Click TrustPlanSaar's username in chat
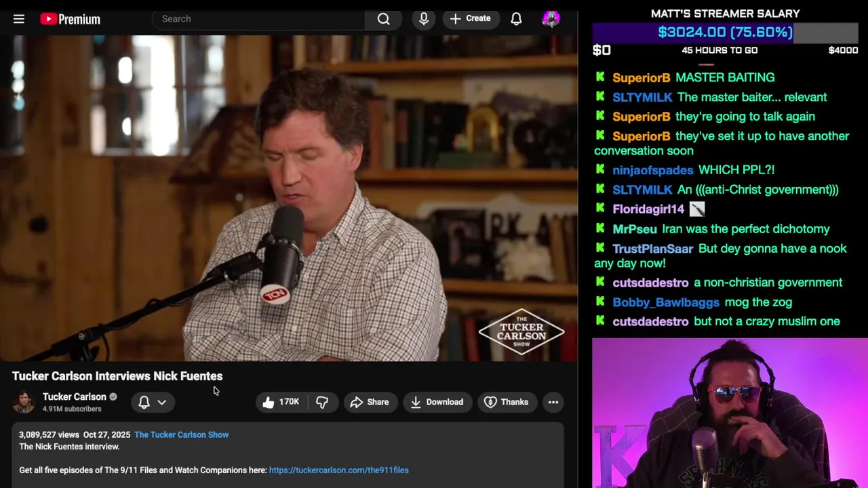 653,249
